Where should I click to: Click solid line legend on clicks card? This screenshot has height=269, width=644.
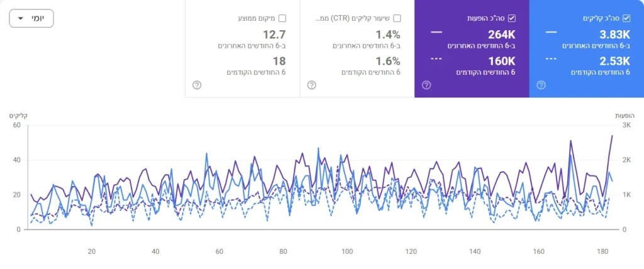tap(551, 32)
